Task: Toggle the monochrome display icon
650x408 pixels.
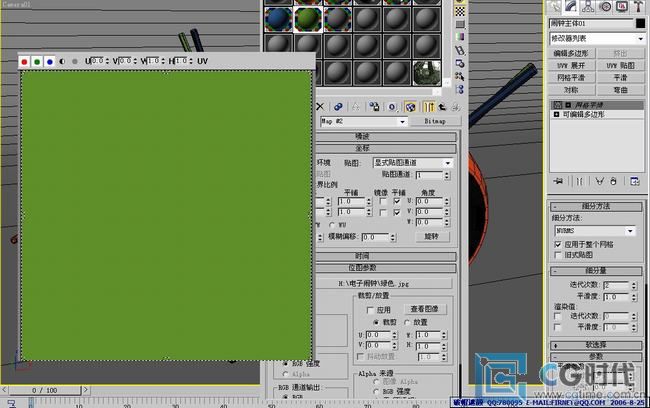Action: coord(75,61)
